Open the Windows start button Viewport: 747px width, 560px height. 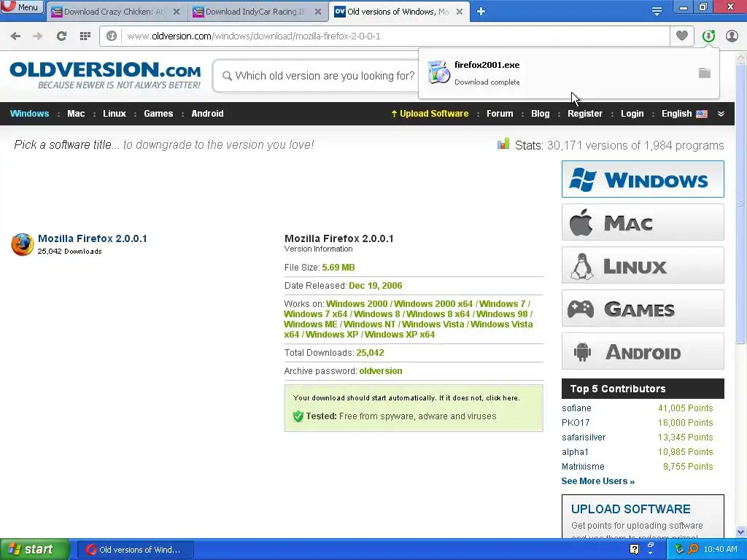click(x=35, y=550)
